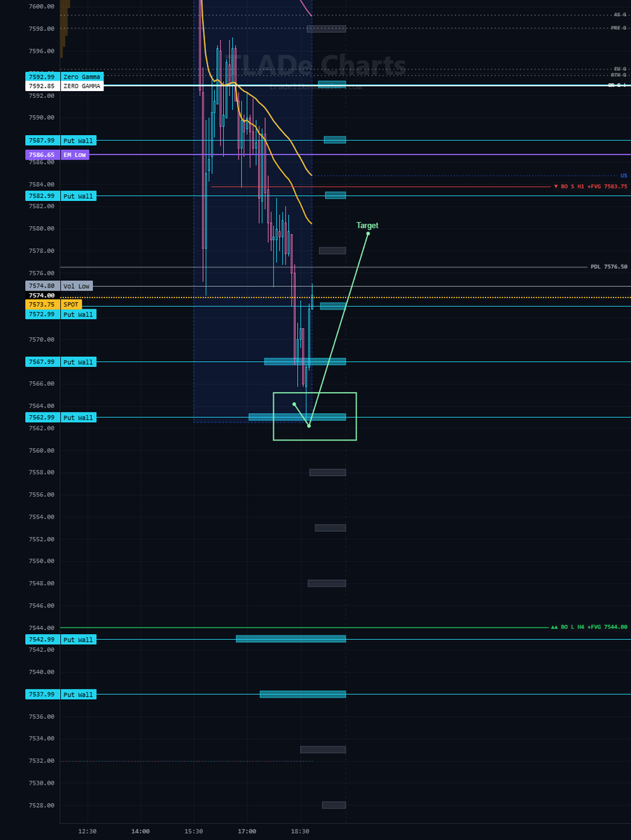Viewport: 631px width, 840px height.
Task: Click the 7580.00 price axis label
Action: pyautogui.click(x=42, y=228)
